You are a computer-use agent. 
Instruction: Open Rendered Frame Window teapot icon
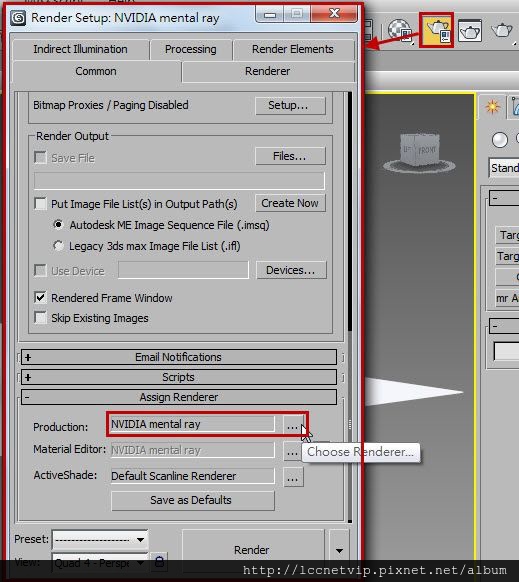click(470, 30)
